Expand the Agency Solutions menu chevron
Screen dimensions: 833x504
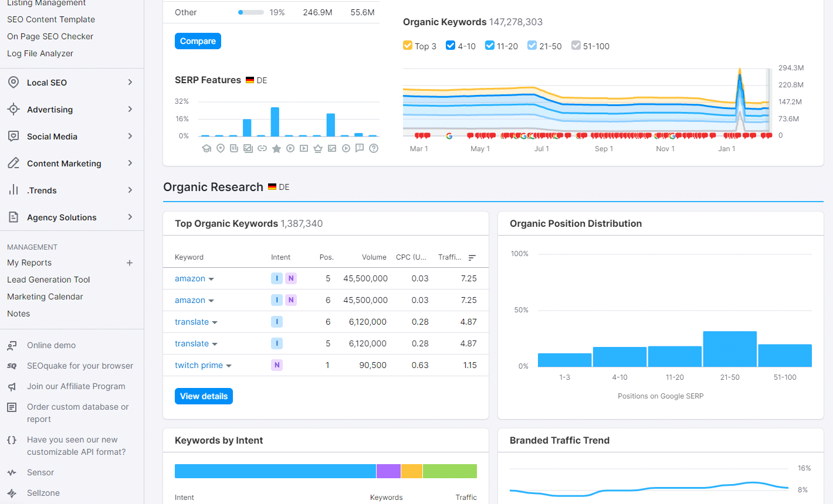[x=130, y=217]
